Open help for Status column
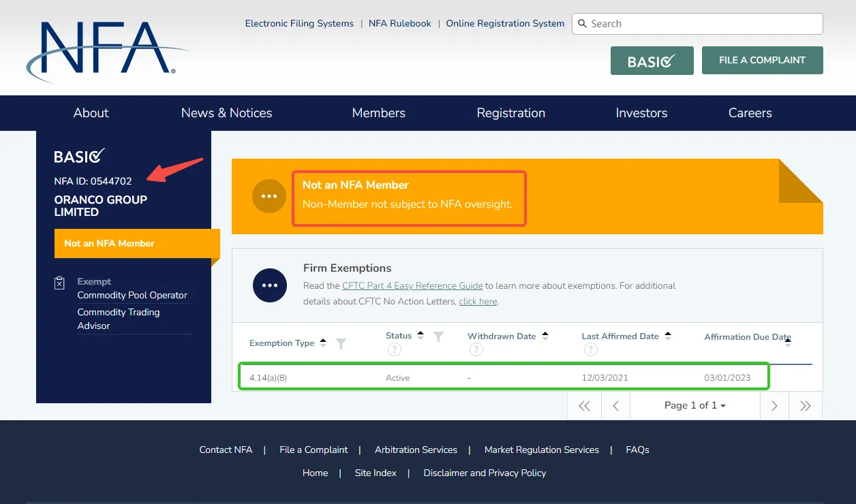Screen dimensions: 856x504 coord(394,349)
